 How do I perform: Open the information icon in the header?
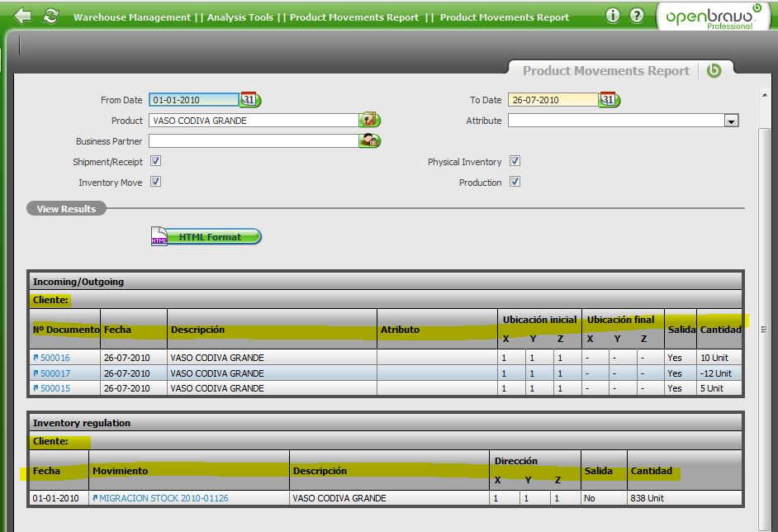613,16
